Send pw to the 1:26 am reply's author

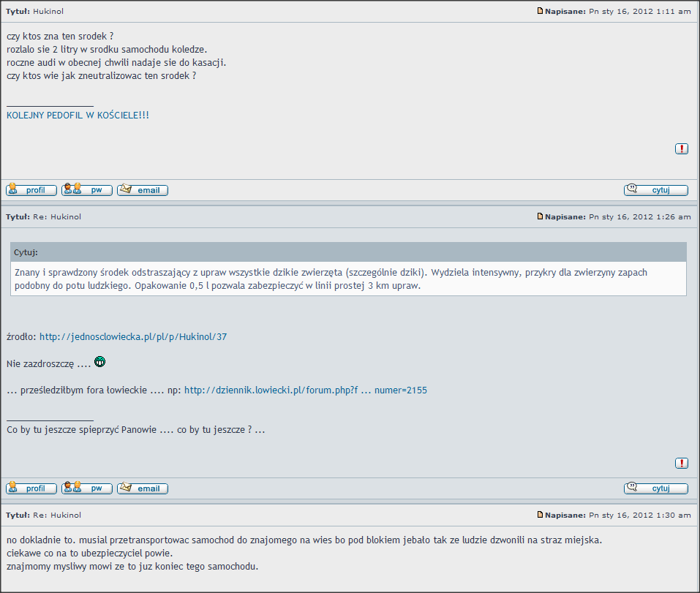(x=86, y=488)
